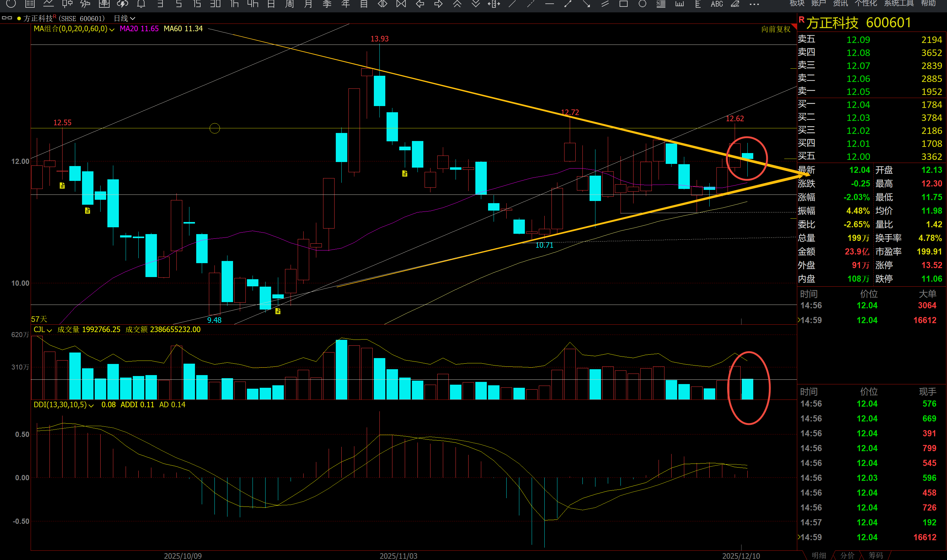
Task: Switch to the 周 weekly period
Action: pos(289,4)
